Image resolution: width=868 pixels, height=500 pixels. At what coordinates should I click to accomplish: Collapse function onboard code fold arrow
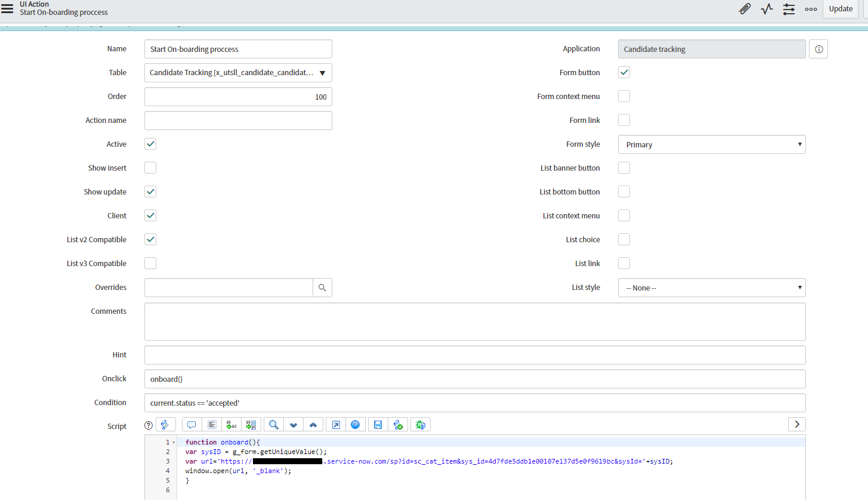tap(174, 443)
